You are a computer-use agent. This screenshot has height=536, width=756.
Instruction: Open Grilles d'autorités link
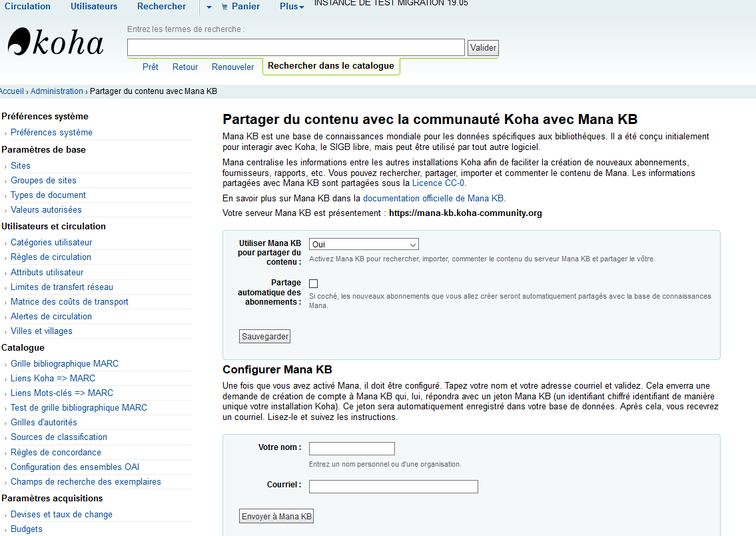44,422
